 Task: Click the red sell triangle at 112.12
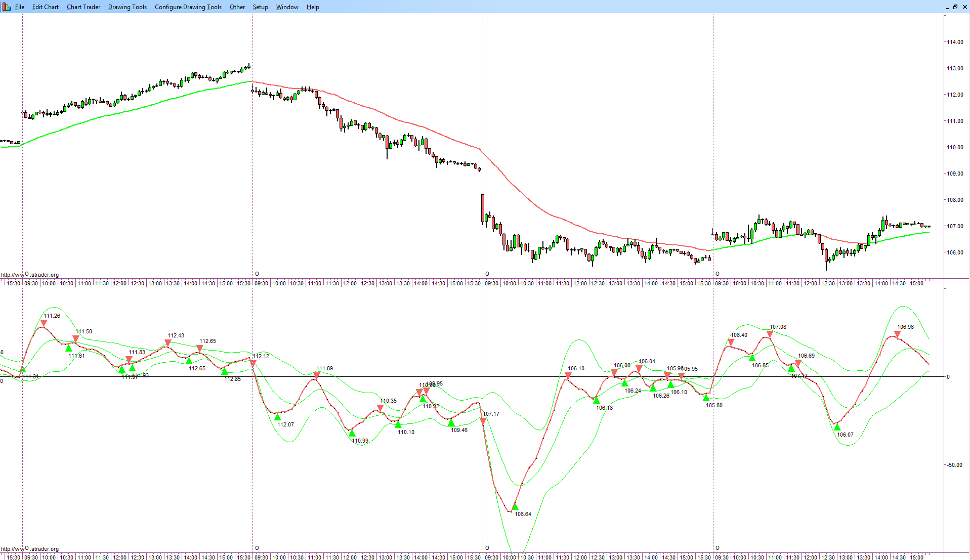point(253,364)
